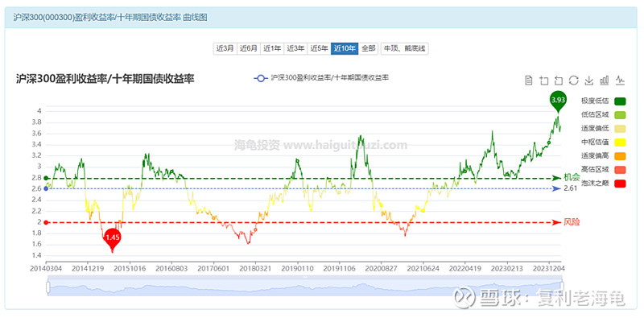Click the 20190110 date axis label

pyautogui.click(x=298, y=268)
